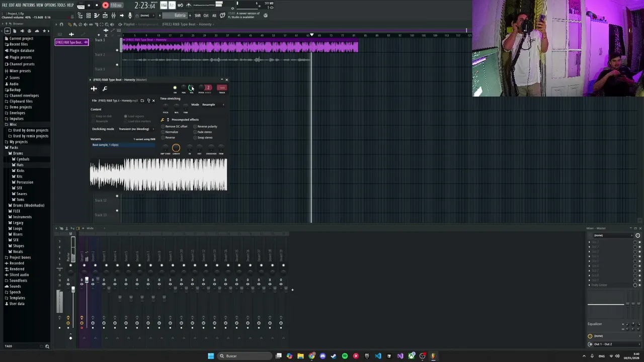This screenshot has width=644, height=362.
Task: Click the microphone recording icon in toolbar
Action: tap(130, 16)
